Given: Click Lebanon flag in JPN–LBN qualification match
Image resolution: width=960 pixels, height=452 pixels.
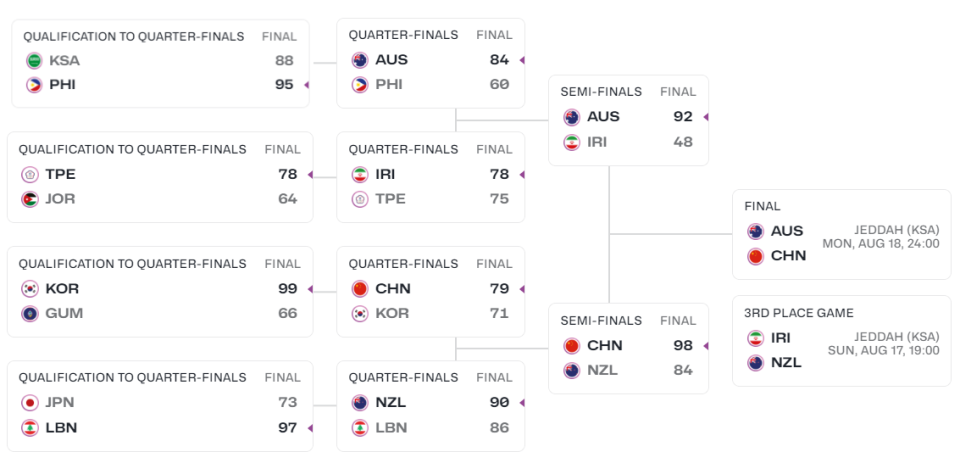Looking at the screenshot, I should [x=30, y=428].
